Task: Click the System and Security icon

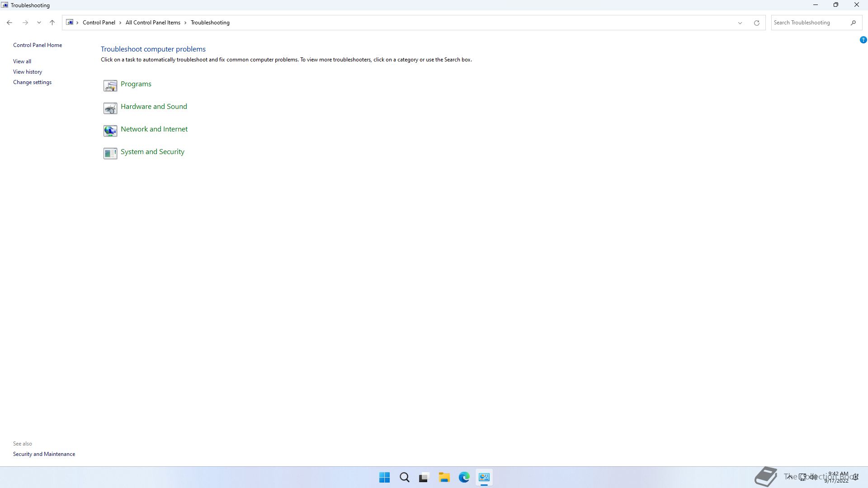Action: [110, 153]
